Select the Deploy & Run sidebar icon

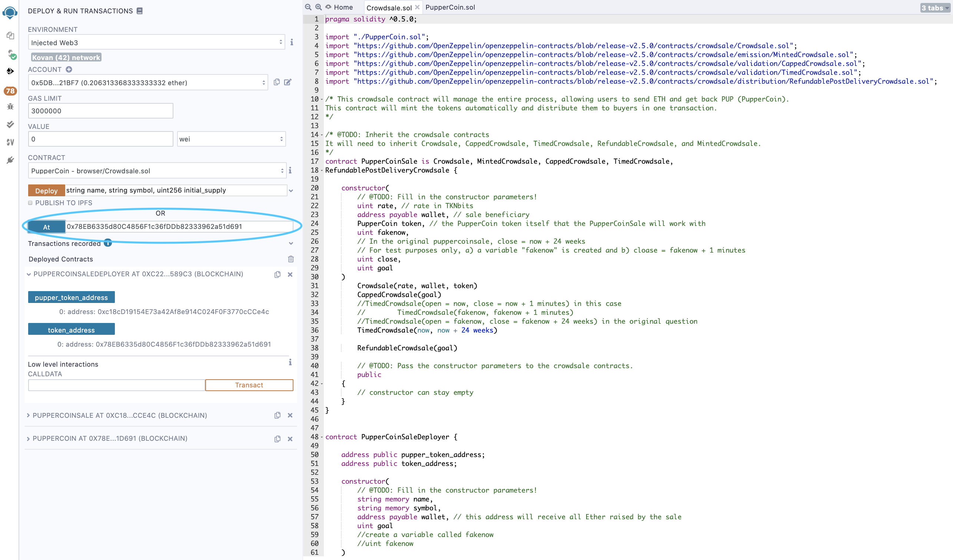point(10,71)
